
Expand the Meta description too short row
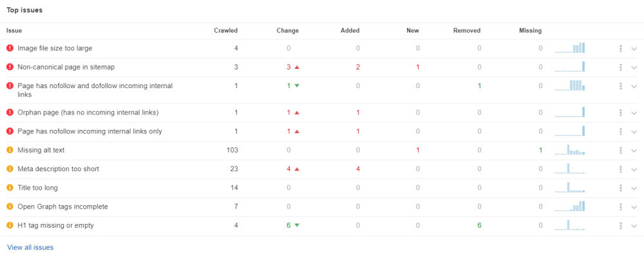click(x=634, y=170)
